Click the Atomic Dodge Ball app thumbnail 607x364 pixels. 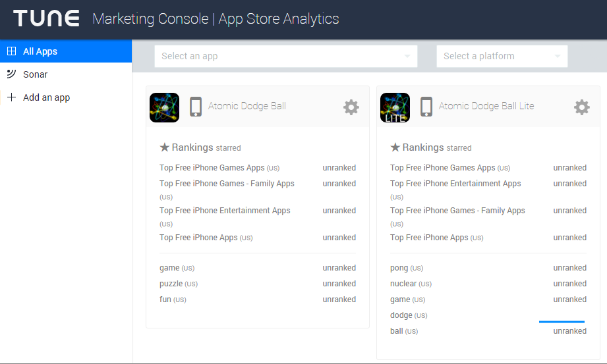[164, 107]
